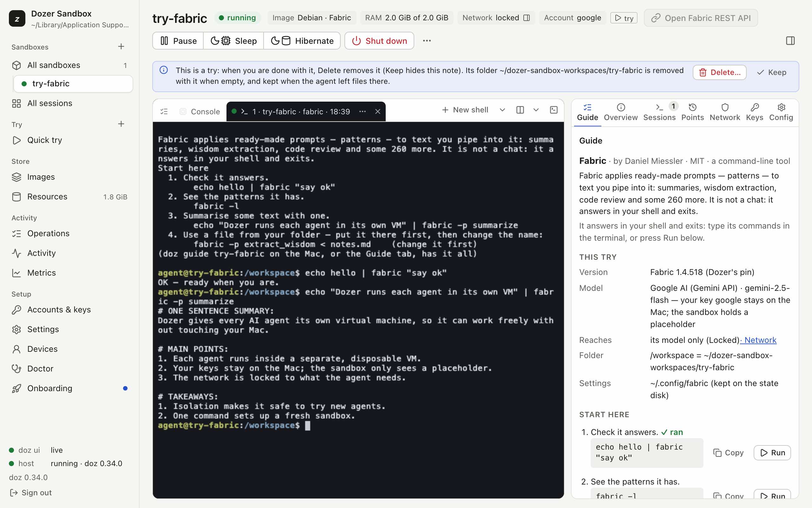
Task: Open Fabric REST API link button
Action: click(x=701, y=18)
